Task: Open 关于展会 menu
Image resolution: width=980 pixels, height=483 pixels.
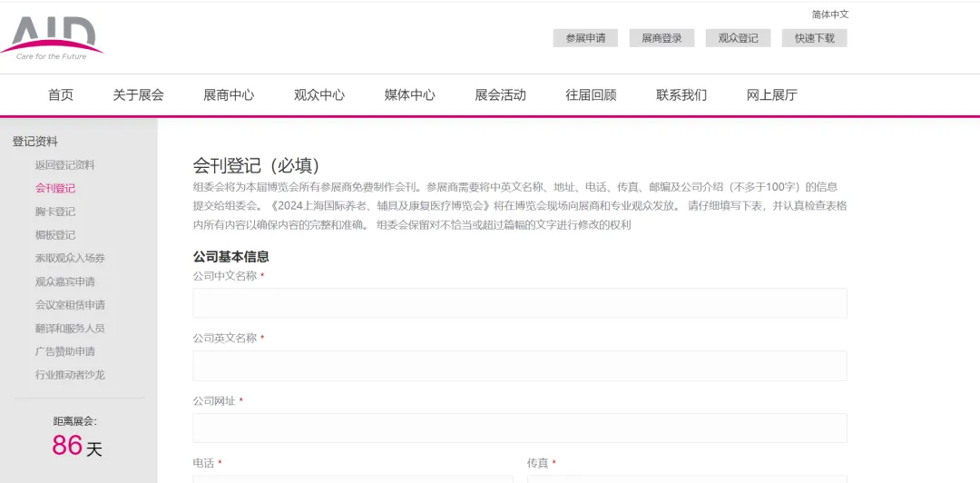Action: click(138, 95)
